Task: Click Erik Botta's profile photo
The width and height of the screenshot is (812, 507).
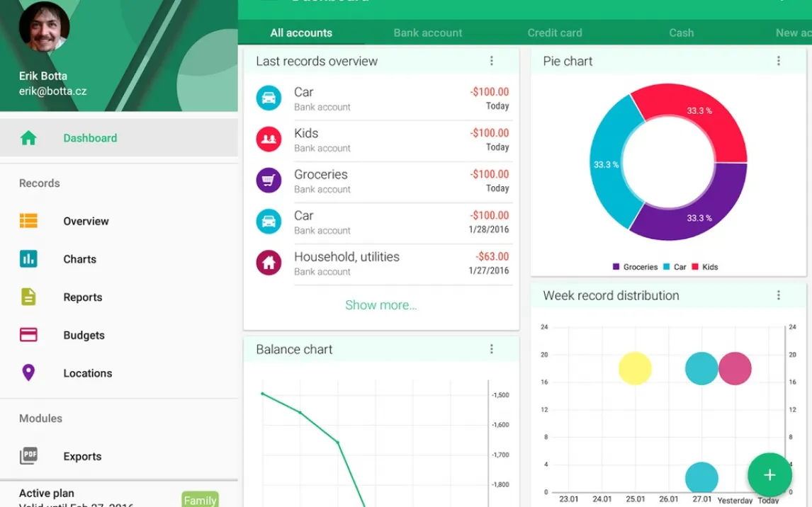Action: point(44,27)
